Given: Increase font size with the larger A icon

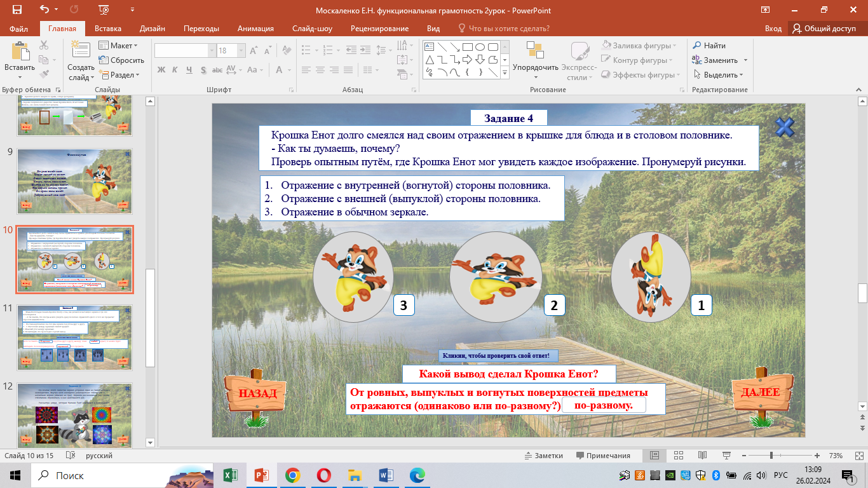Looking at the screenshot, I should tap(254, 51).
